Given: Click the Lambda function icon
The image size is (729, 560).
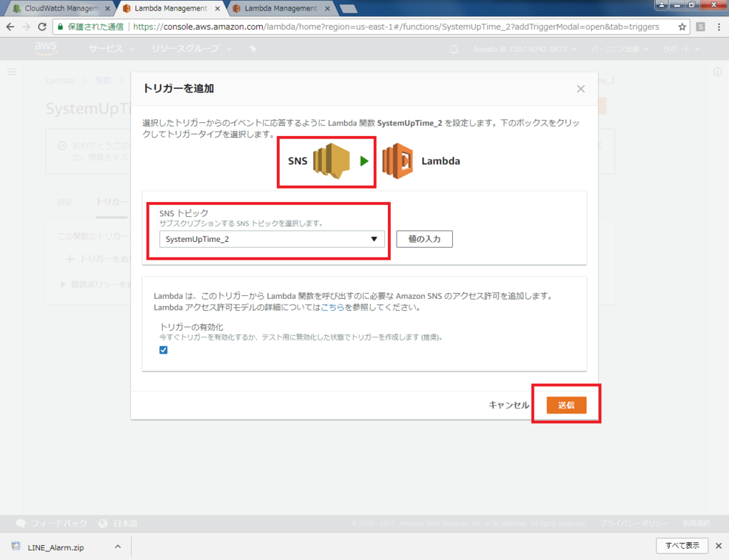Looking at the screenshot, I should (x=397, y=161).
